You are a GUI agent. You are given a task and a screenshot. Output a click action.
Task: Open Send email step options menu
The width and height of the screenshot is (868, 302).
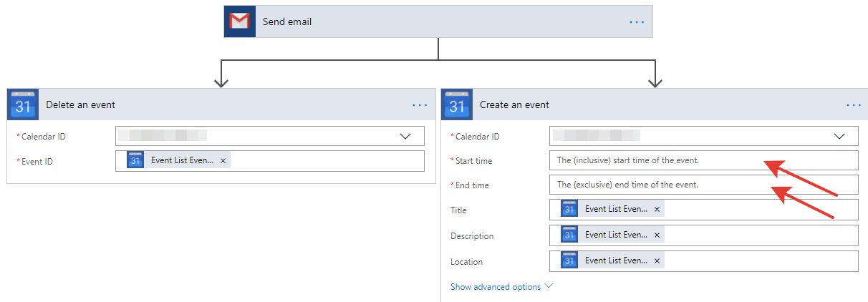click(x=637, y=22)
